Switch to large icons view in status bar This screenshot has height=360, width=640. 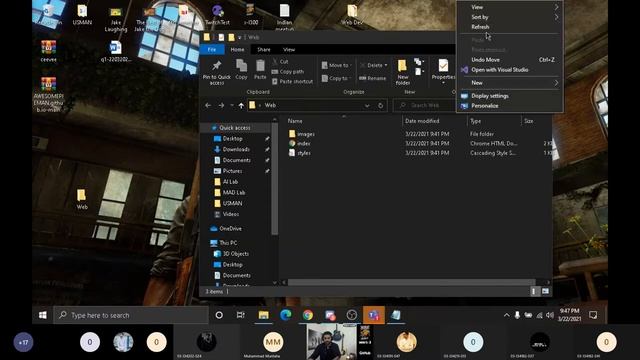545,291
